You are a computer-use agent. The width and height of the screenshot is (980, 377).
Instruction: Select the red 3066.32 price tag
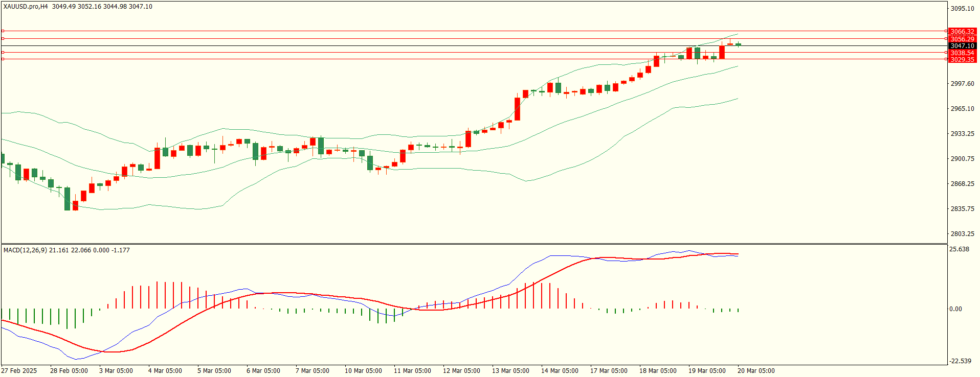(x=962, y=32)
